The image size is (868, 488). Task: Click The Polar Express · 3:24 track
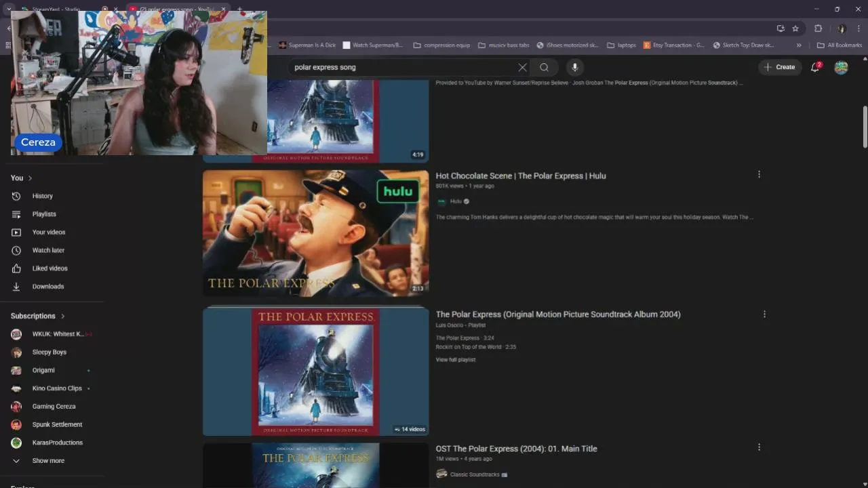point(465,338)
